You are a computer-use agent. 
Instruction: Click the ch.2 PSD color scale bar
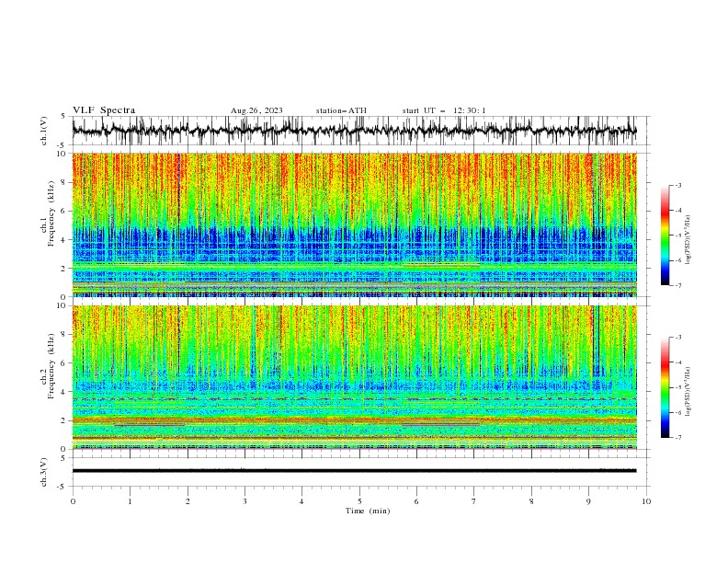(665, 387)
